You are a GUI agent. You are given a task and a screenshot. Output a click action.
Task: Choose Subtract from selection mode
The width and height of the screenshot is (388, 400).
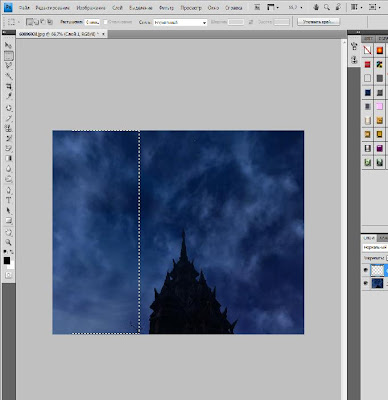click(x=43, y=22)
